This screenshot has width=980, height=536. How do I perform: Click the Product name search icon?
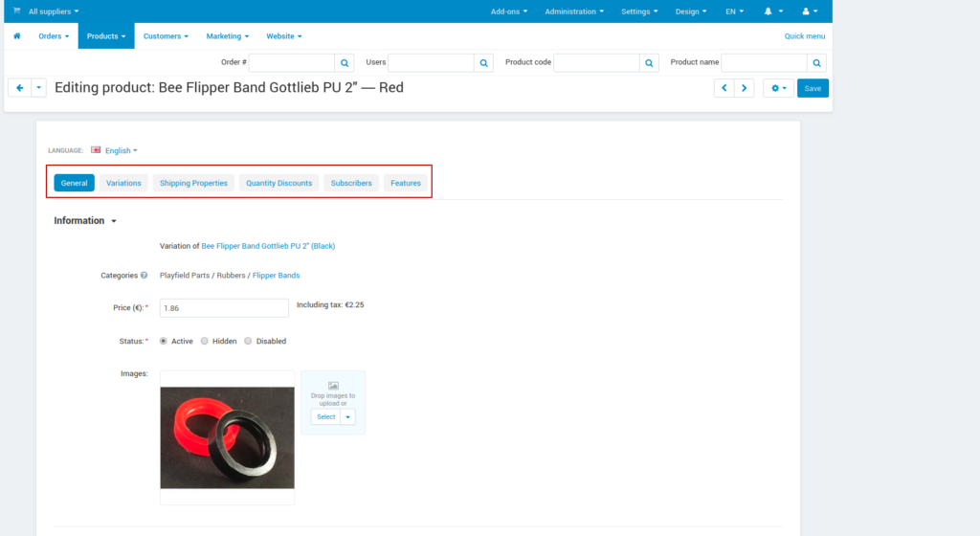coord(816,62)
